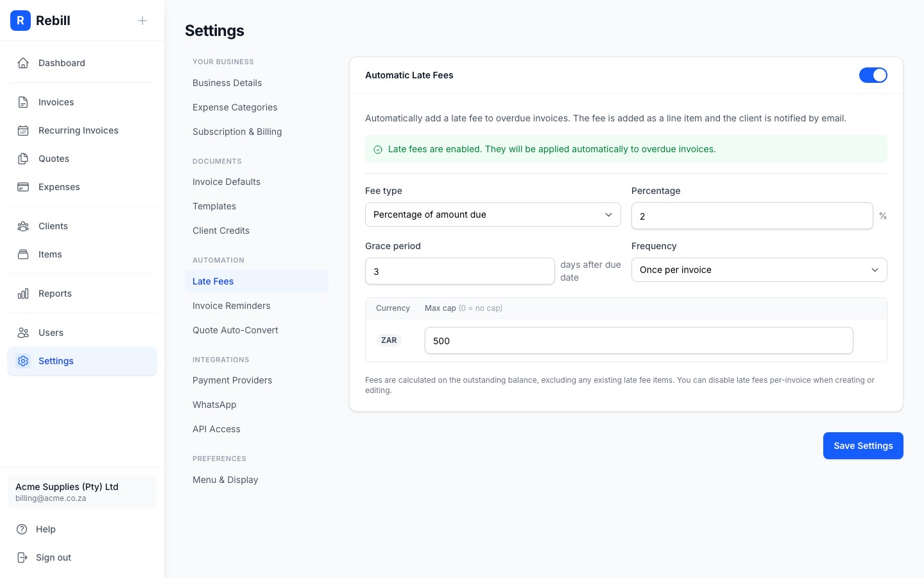Select the Dashboard home icon
The image size is (924, 578).
pyautogui.click(x=23, y=62)
